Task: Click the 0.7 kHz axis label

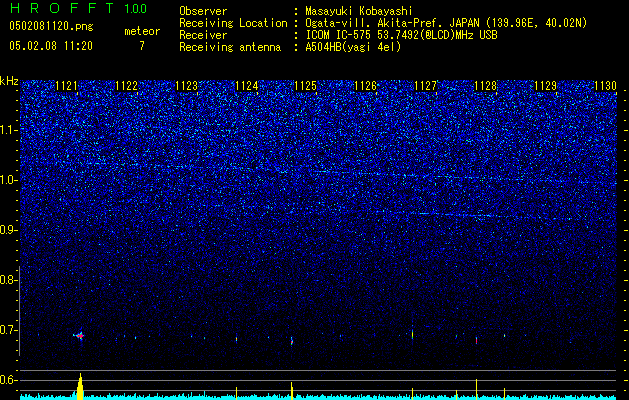Action: tap(7, 330)
